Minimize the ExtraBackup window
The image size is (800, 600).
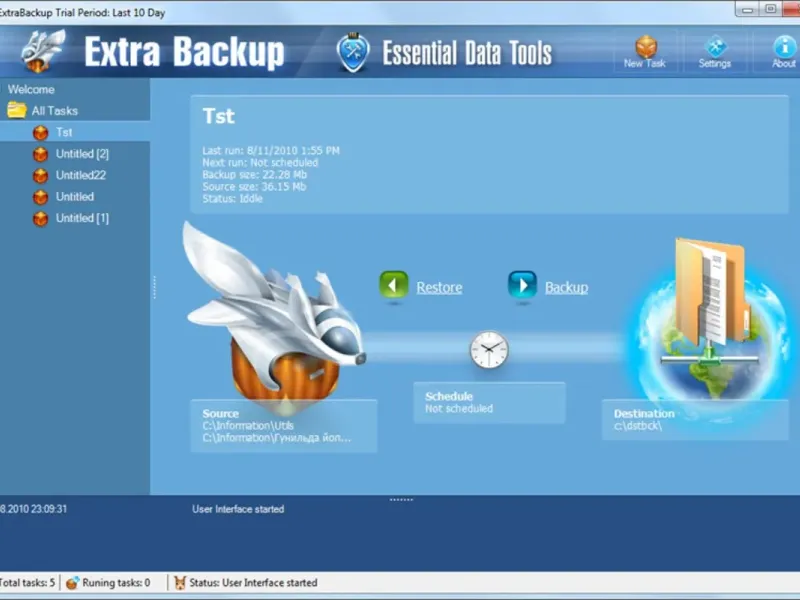pyautogui.click(x=747, y=9)
